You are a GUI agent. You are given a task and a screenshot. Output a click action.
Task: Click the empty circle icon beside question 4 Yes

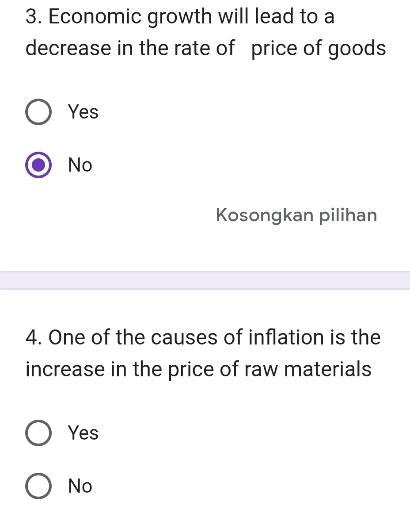pyautogui.click(x=38, y=433)
